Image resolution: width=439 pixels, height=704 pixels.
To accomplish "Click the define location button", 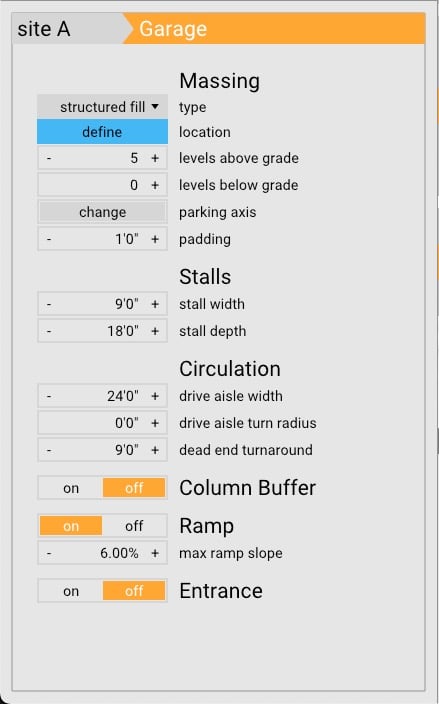I will coord(102,132).
